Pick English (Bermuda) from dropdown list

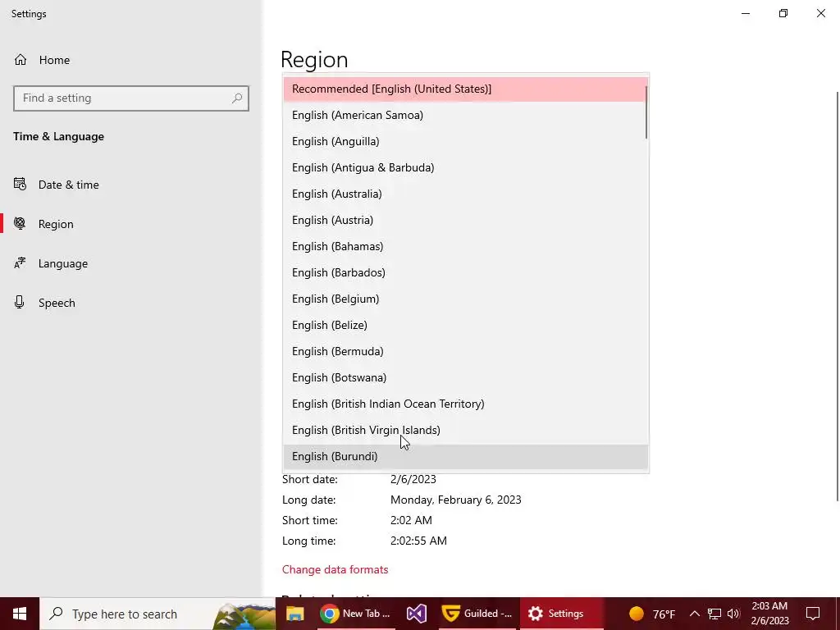point(466,351)
